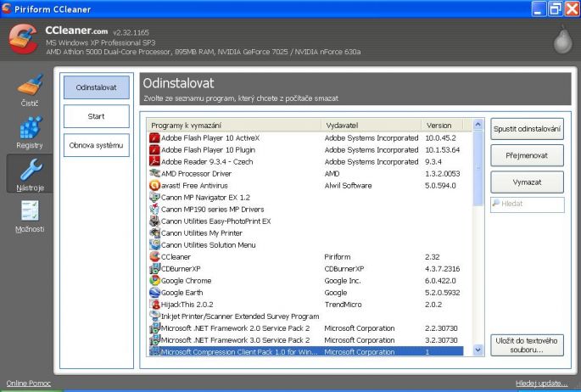
Task: Click the version 4.3.7.2316 cell
Action: point(443,269)
